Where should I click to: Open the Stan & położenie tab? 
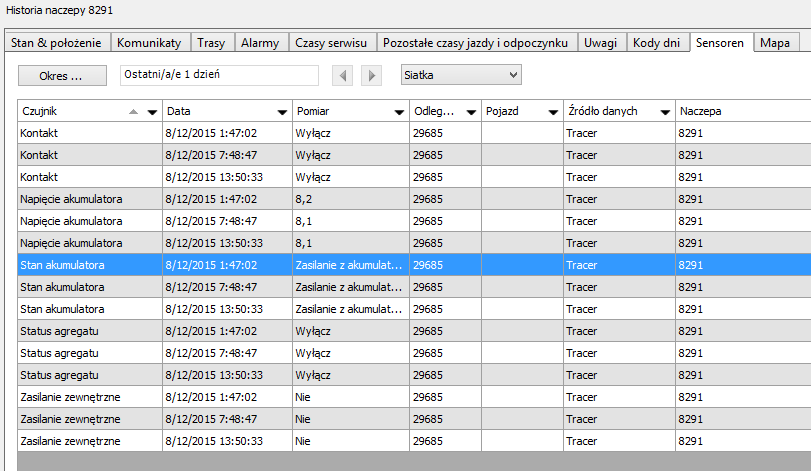coord(56,43)
